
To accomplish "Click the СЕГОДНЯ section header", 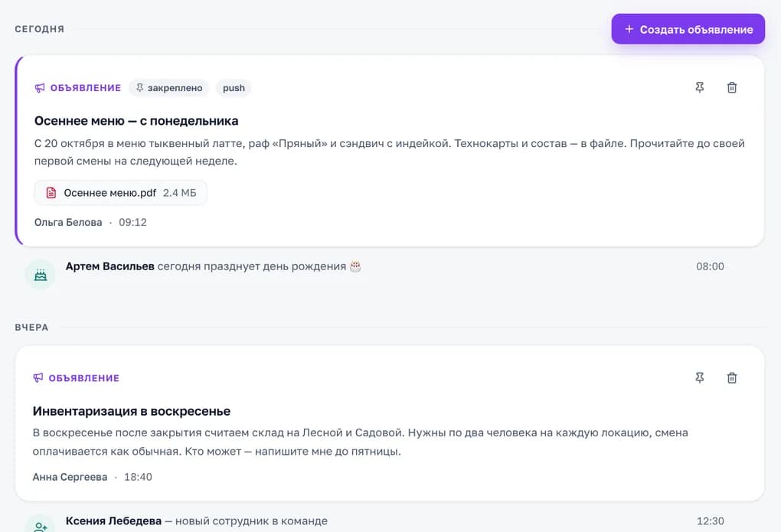I will point(39,29).
